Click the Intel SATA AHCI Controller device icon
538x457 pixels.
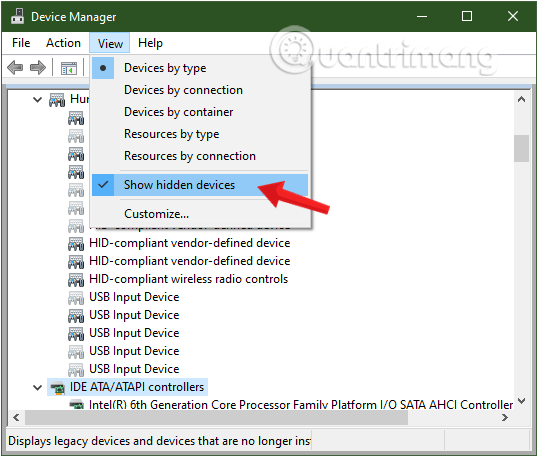pyautogui.click(x=77, y=405)
